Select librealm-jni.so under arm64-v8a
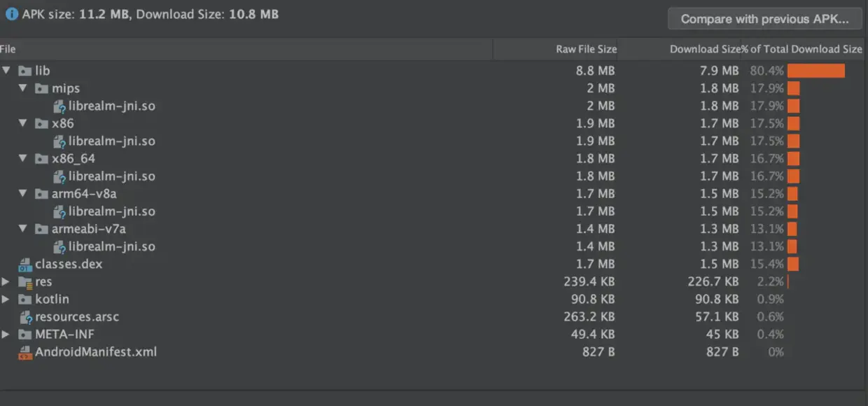 [111, 211]
